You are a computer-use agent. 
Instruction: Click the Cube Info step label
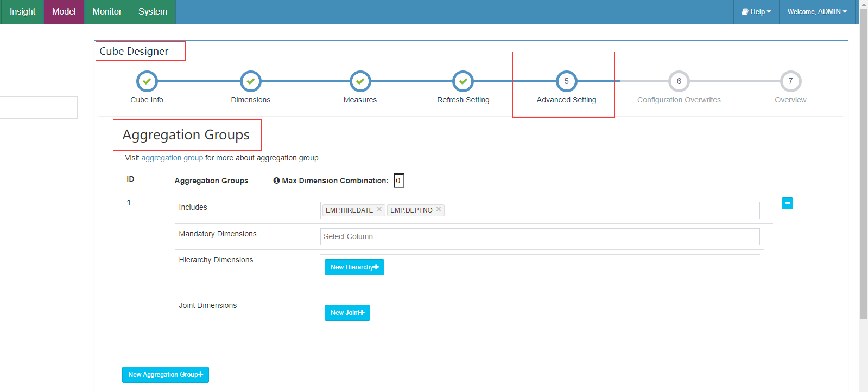pyautogui.click(x=147, y=100)
